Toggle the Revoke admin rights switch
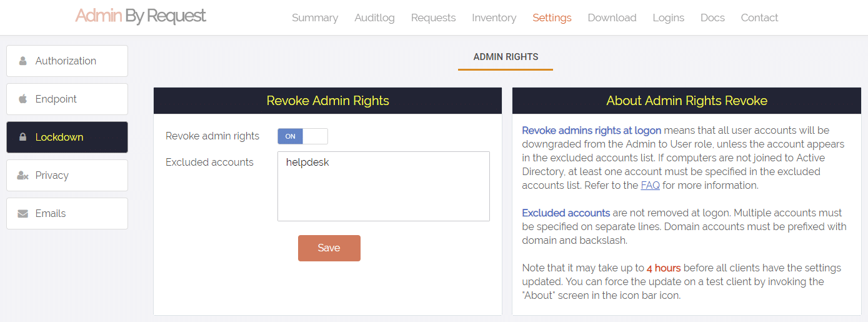The height and width of the screenshot is (322, 868). [x=302, y=136]
